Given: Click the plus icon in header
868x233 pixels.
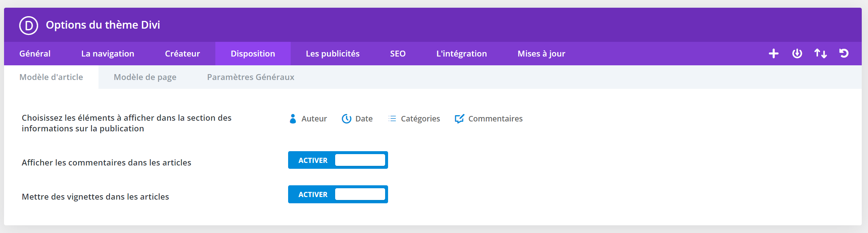Looking at the screenshot, I should (774, 54).
